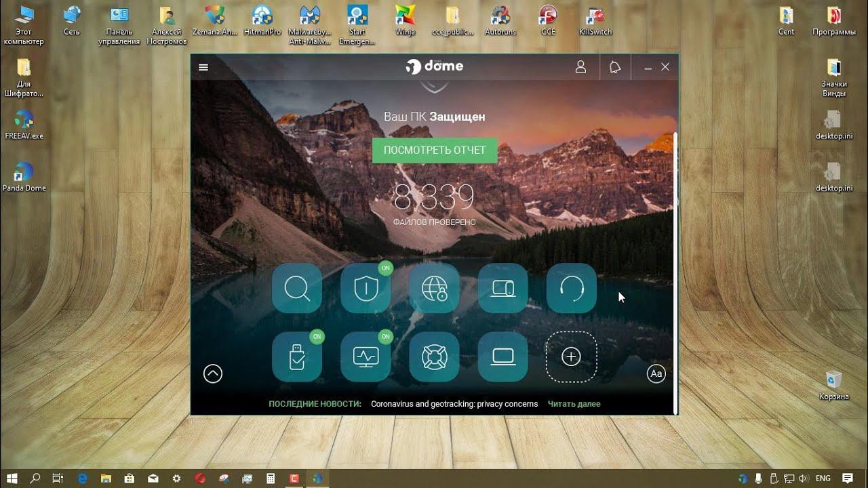
Task: Select the Start Emergency Kit desktop shortcut
Action: (357, 24)
